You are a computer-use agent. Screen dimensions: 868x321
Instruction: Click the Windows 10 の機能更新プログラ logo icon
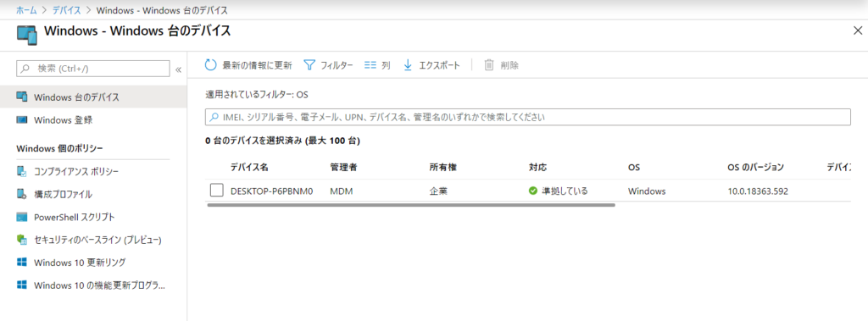(22, 285)
